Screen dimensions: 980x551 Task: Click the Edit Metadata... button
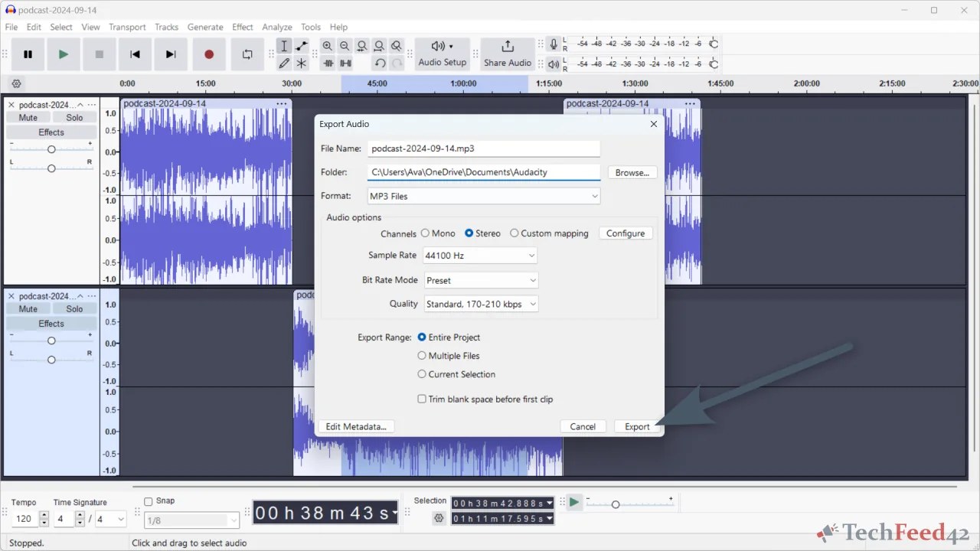(x=356, y=426)
